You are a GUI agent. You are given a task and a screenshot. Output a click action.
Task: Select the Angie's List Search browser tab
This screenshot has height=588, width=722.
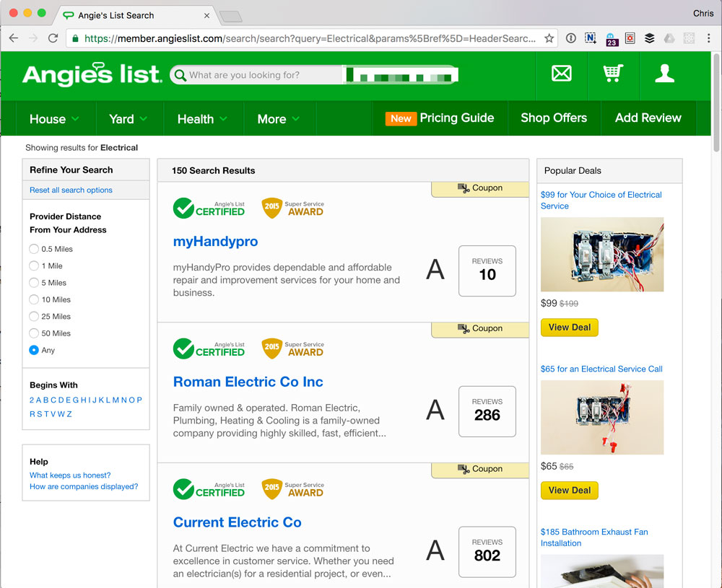pyautogui.click(x=136, y=15)
